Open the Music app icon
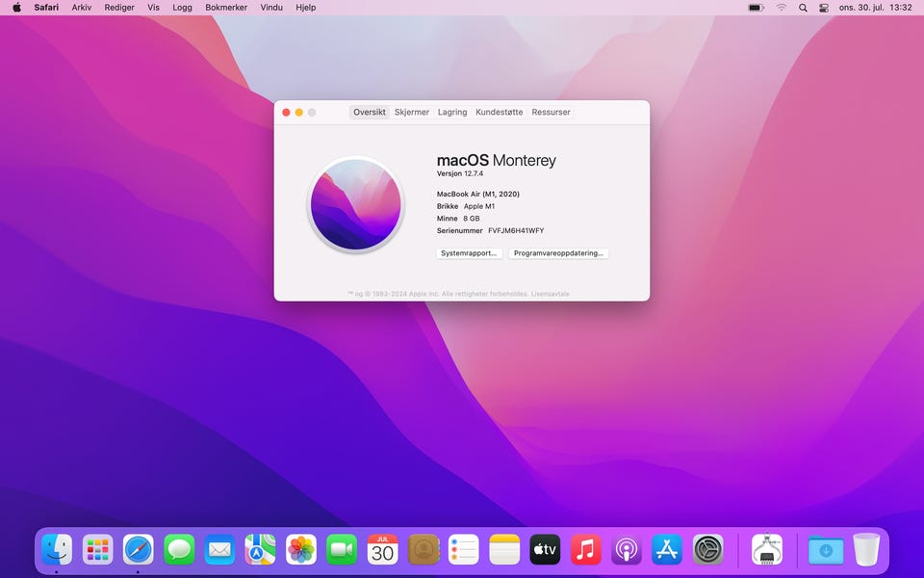924x578 pixels. [x=585, y=549]
